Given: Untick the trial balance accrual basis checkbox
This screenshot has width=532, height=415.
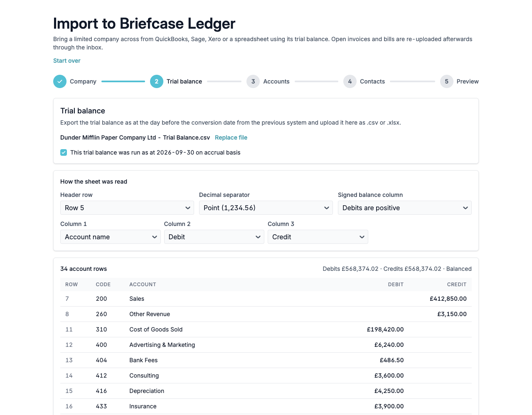Looking at the screenshot, I should (x=64, y=152).
